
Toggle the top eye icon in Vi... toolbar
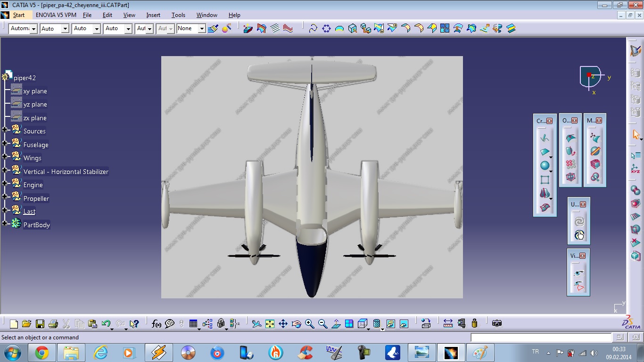pyautogui.click(x=579, y=273)
